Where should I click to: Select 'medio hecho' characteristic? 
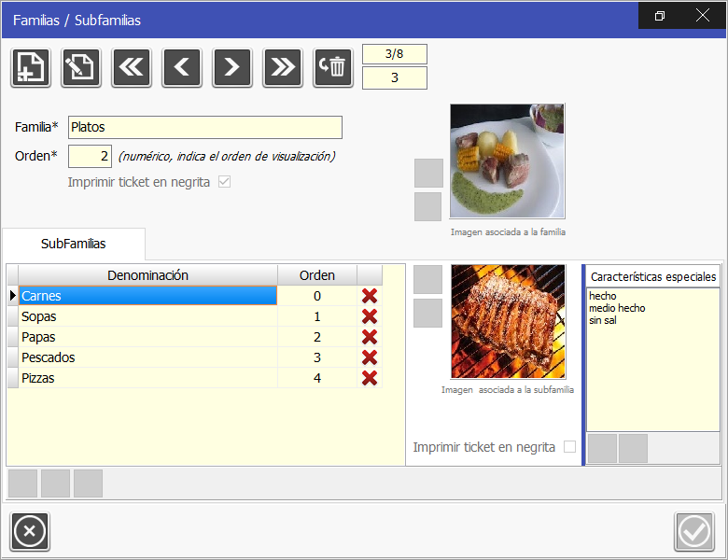[617, 308]
